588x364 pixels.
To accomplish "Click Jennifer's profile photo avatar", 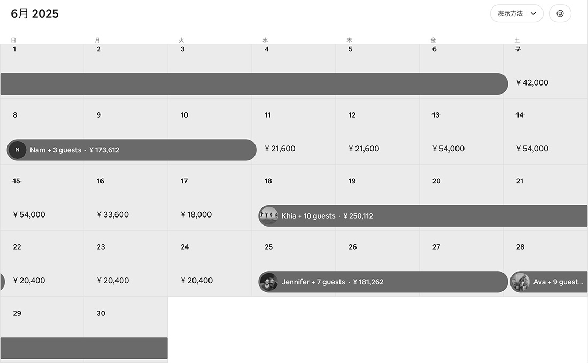I will [268, 282].
